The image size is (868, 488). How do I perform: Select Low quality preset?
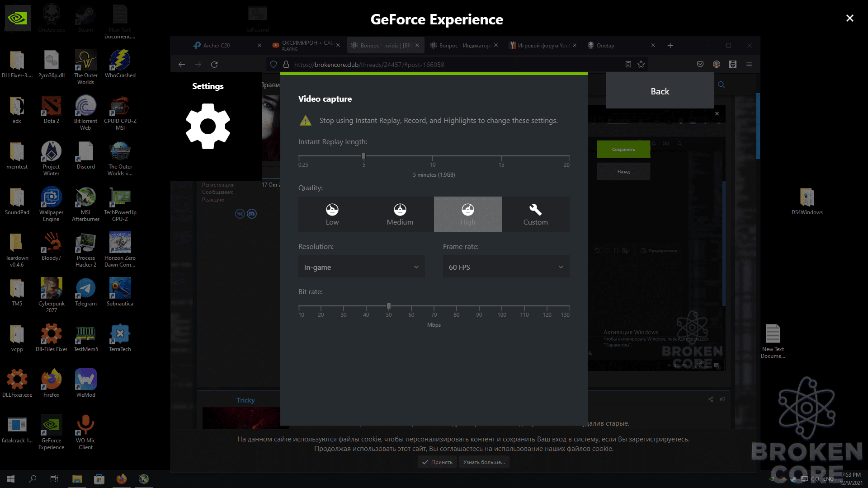click(332, 214)
